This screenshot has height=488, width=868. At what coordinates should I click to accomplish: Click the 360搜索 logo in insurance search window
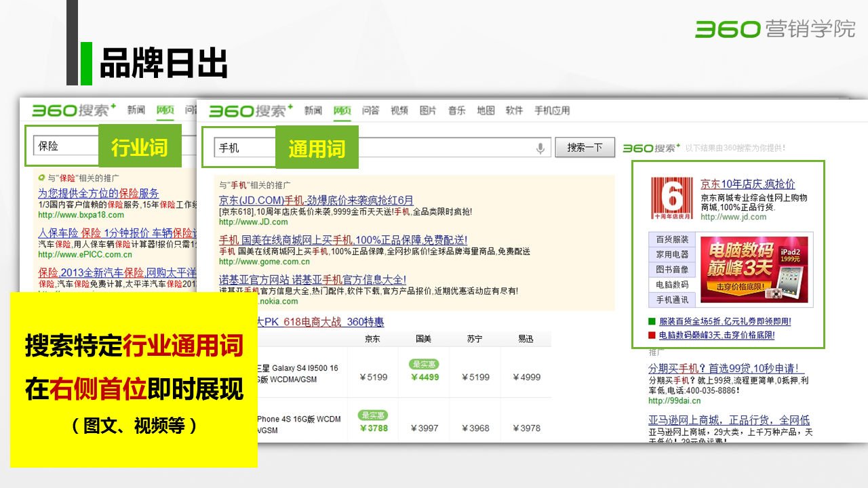tap(75, 110)
